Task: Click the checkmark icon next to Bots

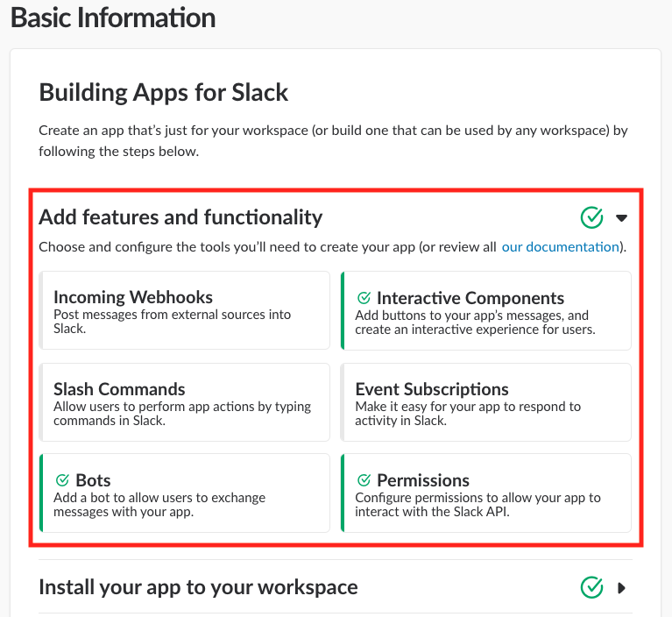Action: point(62,480)
